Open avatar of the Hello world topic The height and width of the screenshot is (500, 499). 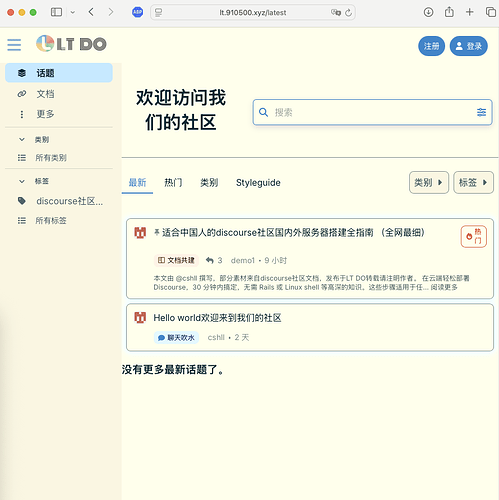tap(140, 318)
